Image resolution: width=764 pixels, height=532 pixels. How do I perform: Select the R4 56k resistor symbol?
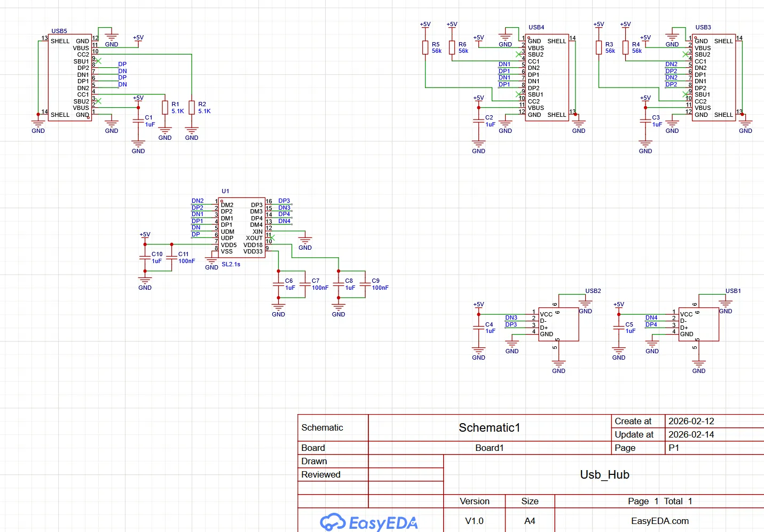click(626, 47)
